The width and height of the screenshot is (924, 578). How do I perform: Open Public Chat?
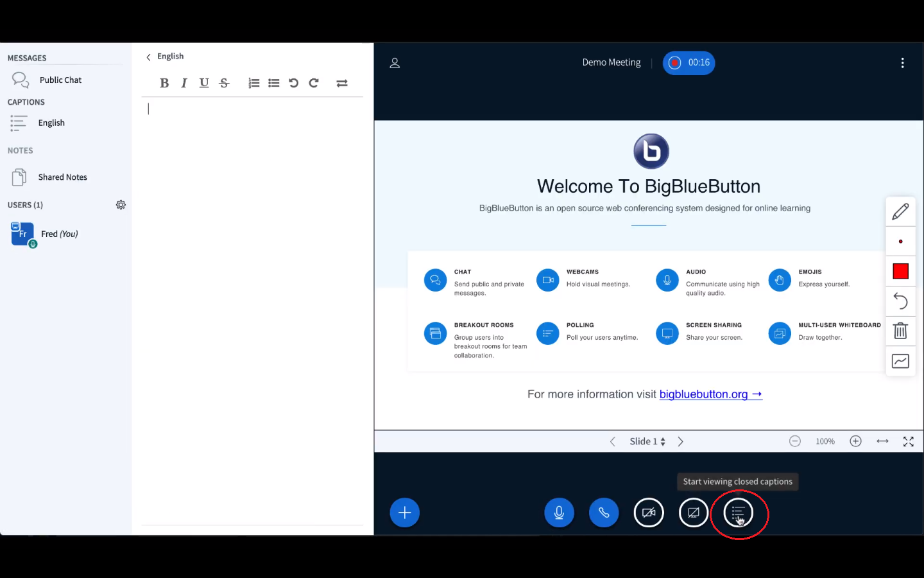(60, 80)
